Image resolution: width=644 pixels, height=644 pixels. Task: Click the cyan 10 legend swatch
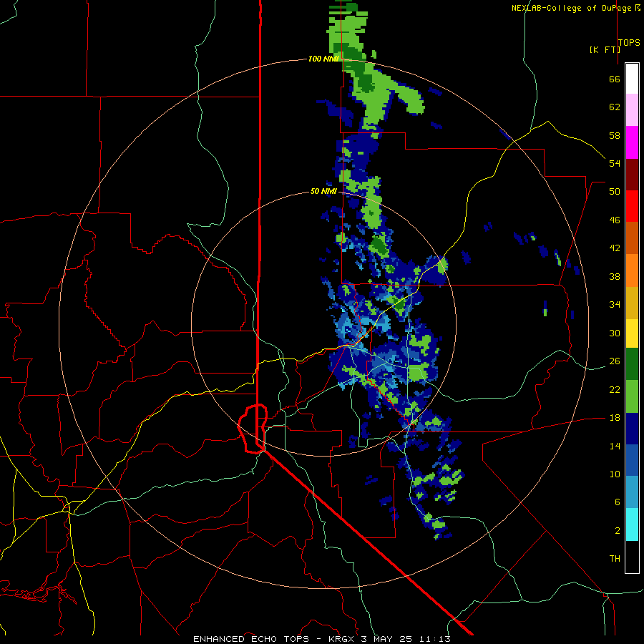(x=632, y=525)
